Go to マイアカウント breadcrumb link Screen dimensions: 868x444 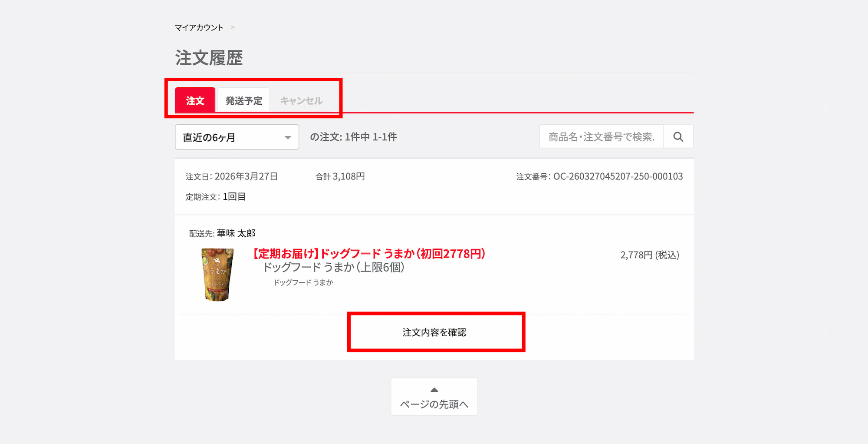click(x=199, y=28)
